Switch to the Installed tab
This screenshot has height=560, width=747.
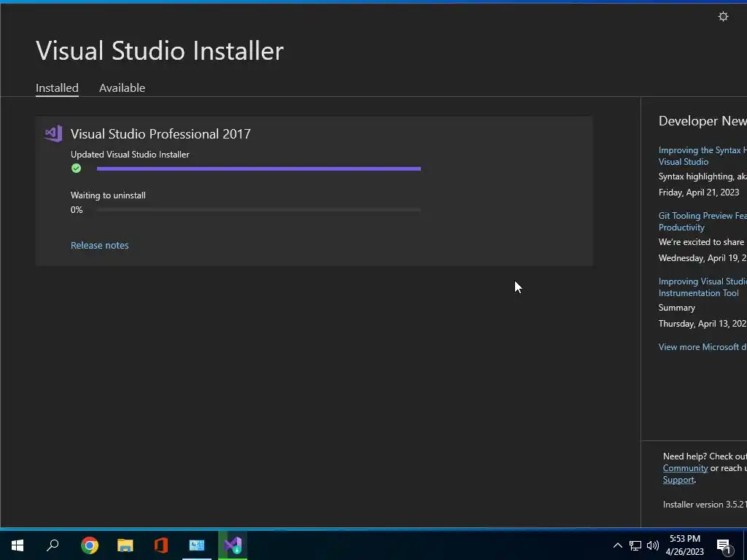coord(57,87)
